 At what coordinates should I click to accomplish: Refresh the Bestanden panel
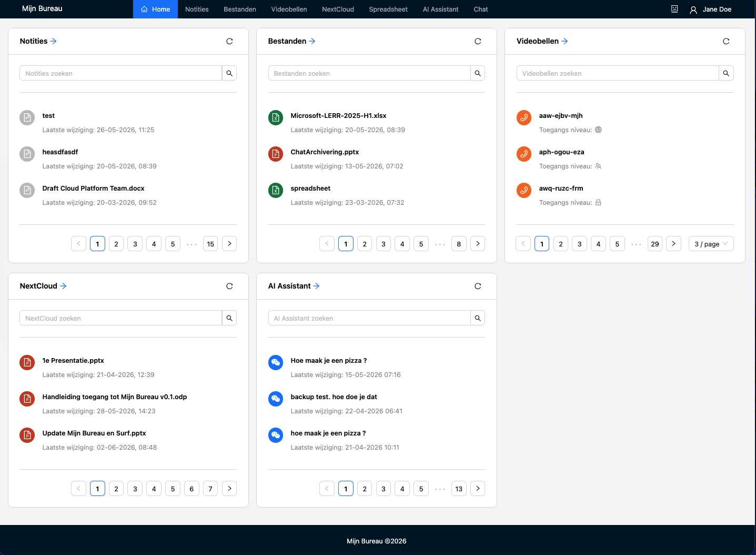pos(478,41)
